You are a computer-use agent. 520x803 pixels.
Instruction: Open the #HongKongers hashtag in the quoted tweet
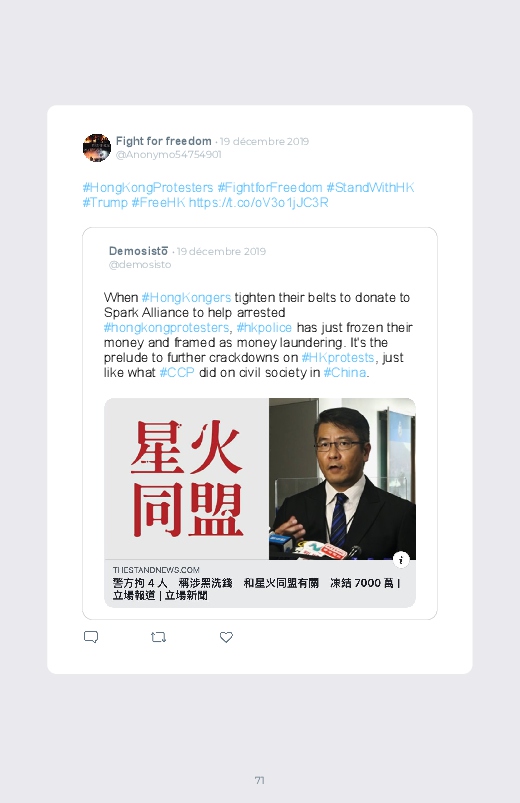(x=186, y=298)
